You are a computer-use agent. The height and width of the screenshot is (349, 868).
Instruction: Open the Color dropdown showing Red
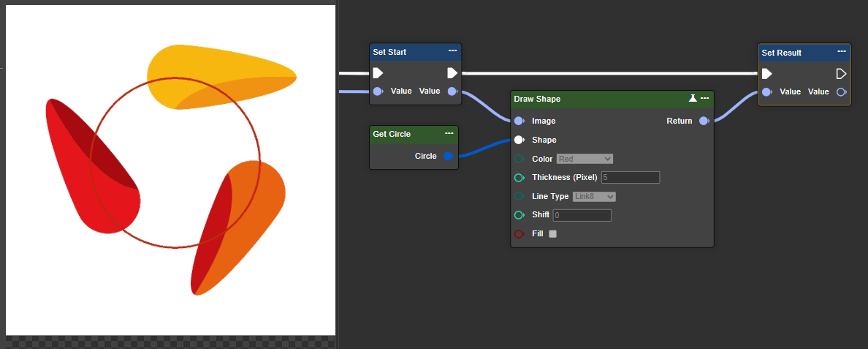585,159
